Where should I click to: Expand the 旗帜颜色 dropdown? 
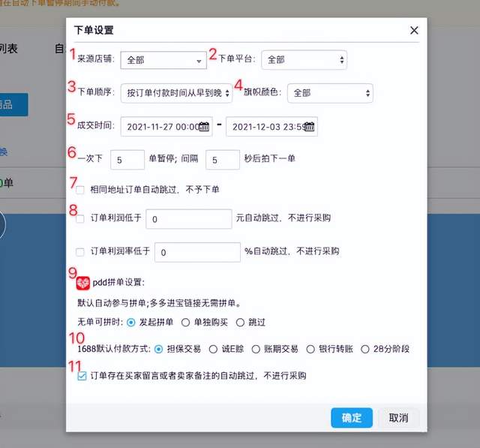click(329, 94)
